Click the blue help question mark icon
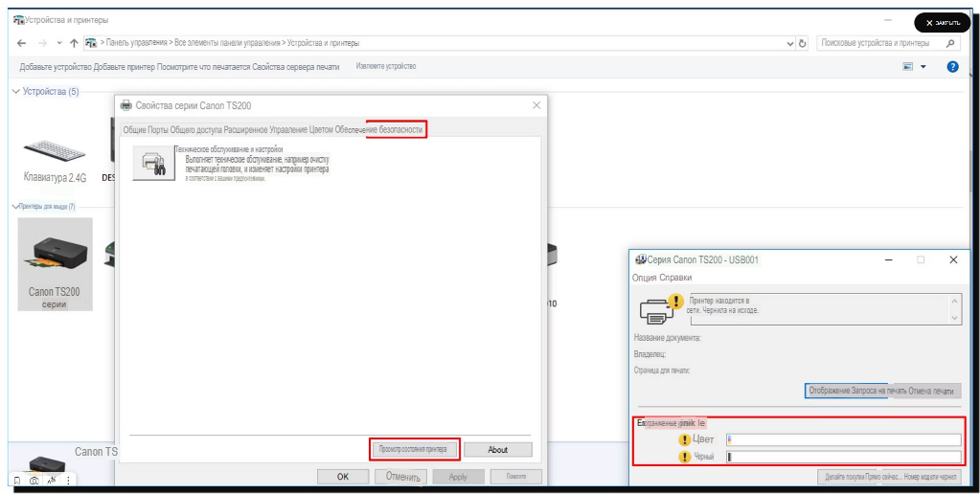Screen dimensions: 980x494 click(952, 67)
